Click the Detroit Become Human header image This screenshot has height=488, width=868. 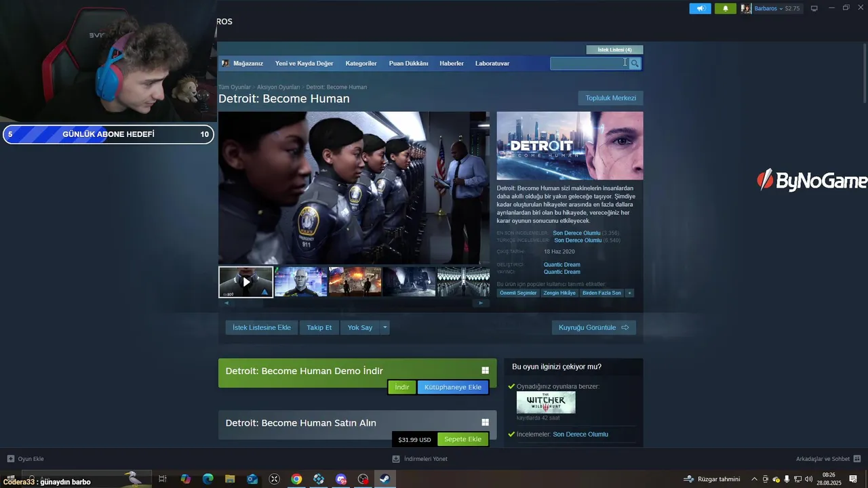(x=570, y=146)
